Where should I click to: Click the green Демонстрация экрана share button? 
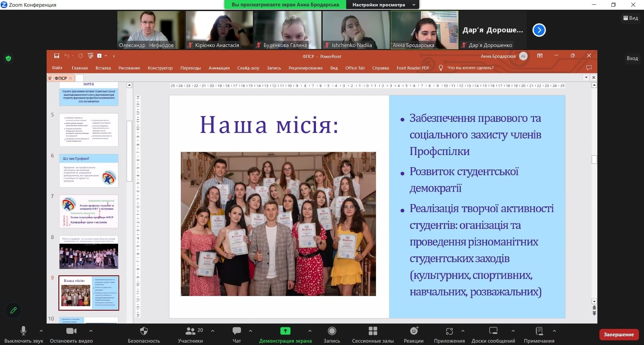coord(285,335)
